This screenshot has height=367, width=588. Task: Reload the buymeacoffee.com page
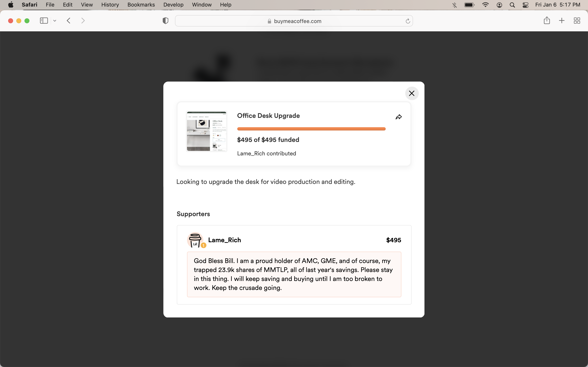[408, 21]
